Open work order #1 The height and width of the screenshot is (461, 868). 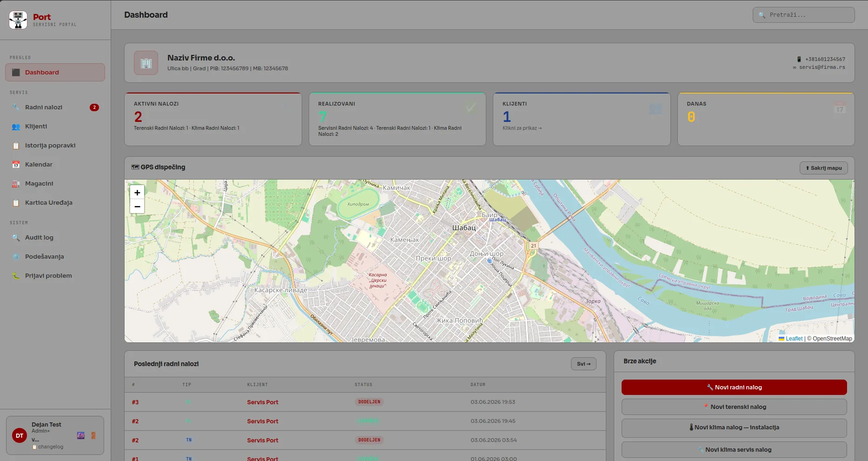pyautogui.click(x=135, y=459)
